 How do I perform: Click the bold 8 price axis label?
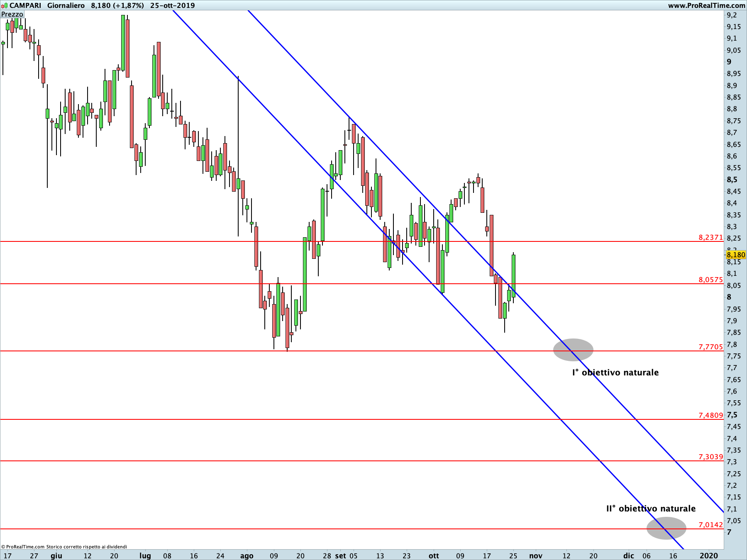(x=729, y=297)
